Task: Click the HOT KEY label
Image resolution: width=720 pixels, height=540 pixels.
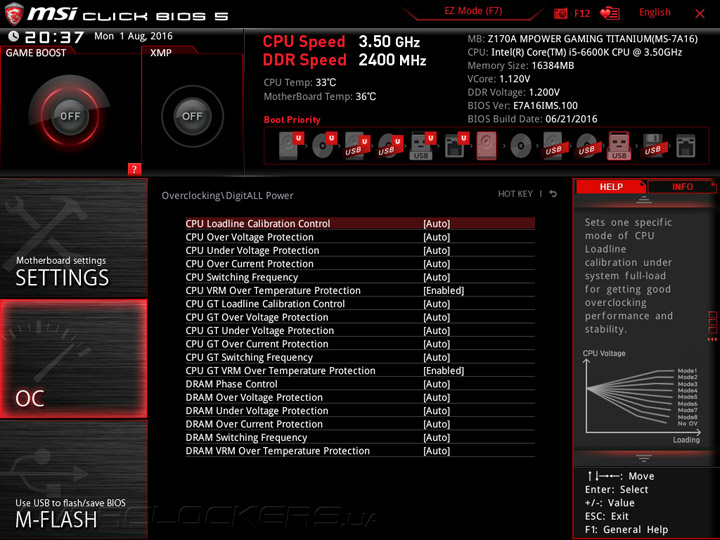Action: (515, 194)
